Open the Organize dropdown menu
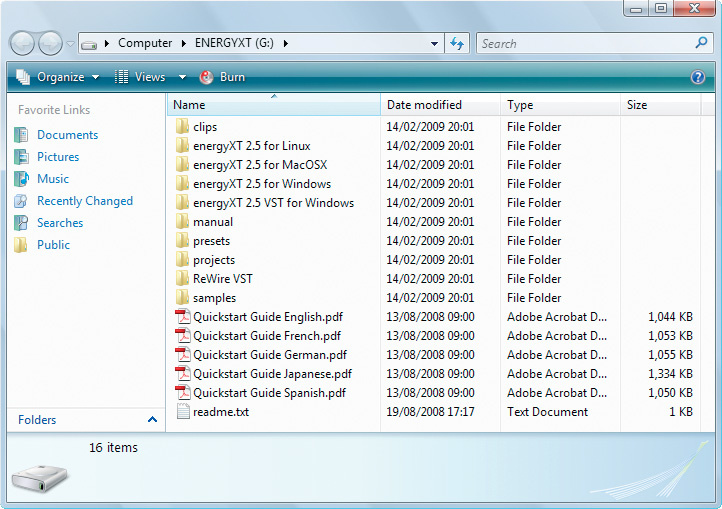The image size is (722, 509). (60, 77)
